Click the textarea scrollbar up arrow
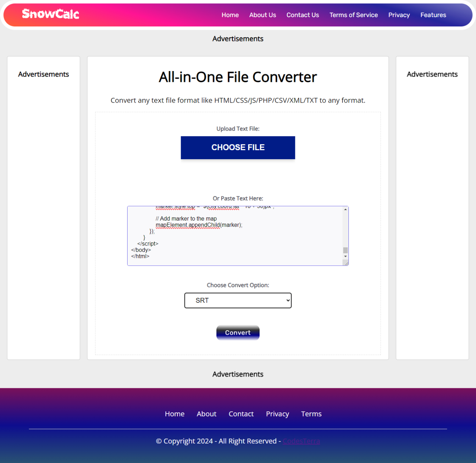 tap(345, 209)
